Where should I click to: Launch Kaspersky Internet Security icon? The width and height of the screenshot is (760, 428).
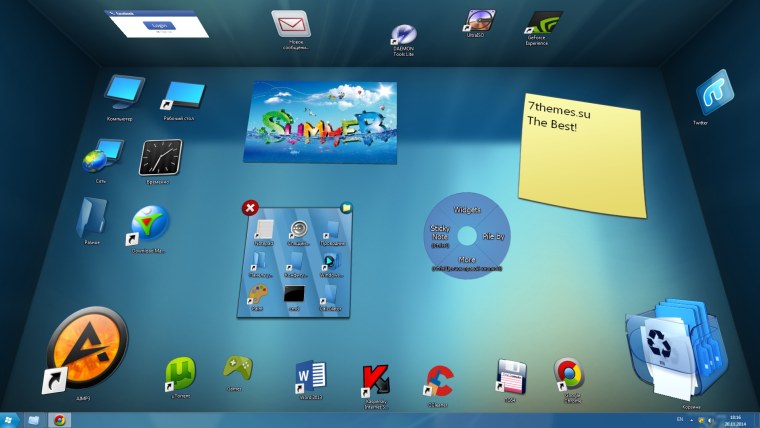[x=375, y=379]
